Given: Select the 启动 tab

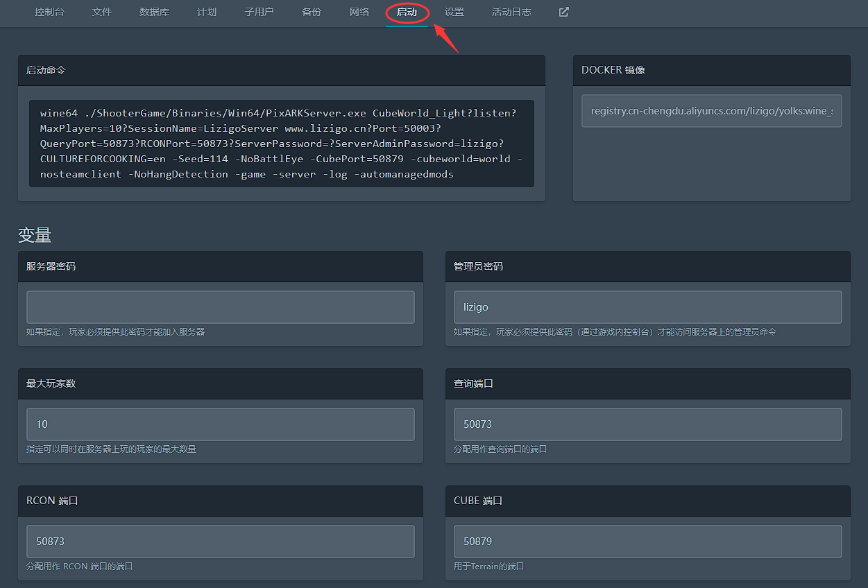Looking at the screenshot, I should coord(407,12).
